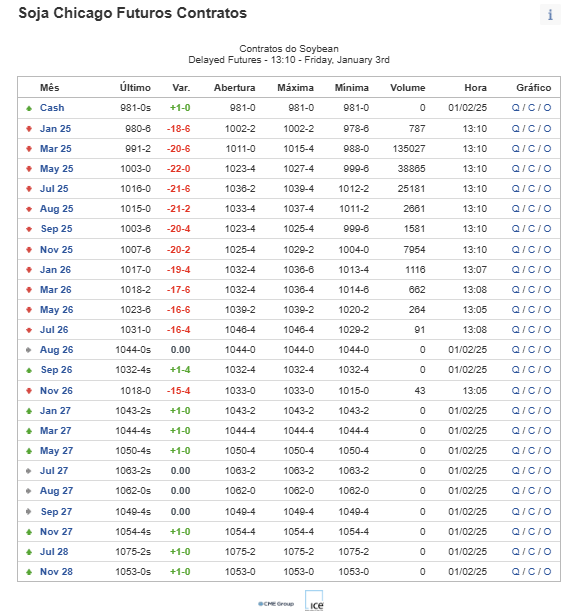Image resolution: width=565 pixels, height=611 pixels.
Task: Open the Jan 27 contract link
Action: (x=55, y=411)
